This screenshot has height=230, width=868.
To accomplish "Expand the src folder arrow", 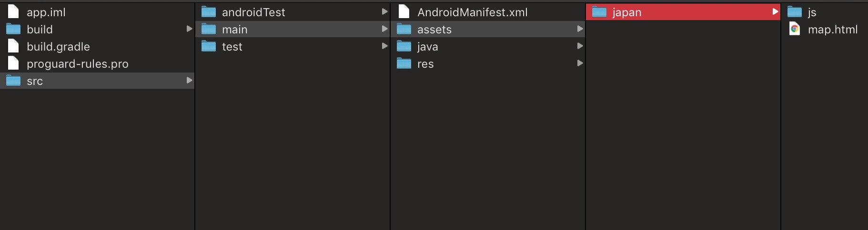I will 189,80.
